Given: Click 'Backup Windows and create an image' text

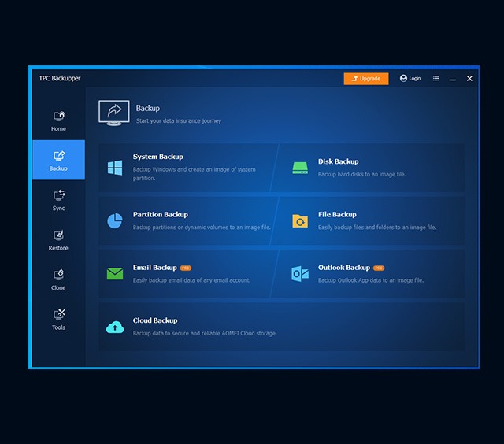Looking at the screenshot, I should tap(195, 173).
